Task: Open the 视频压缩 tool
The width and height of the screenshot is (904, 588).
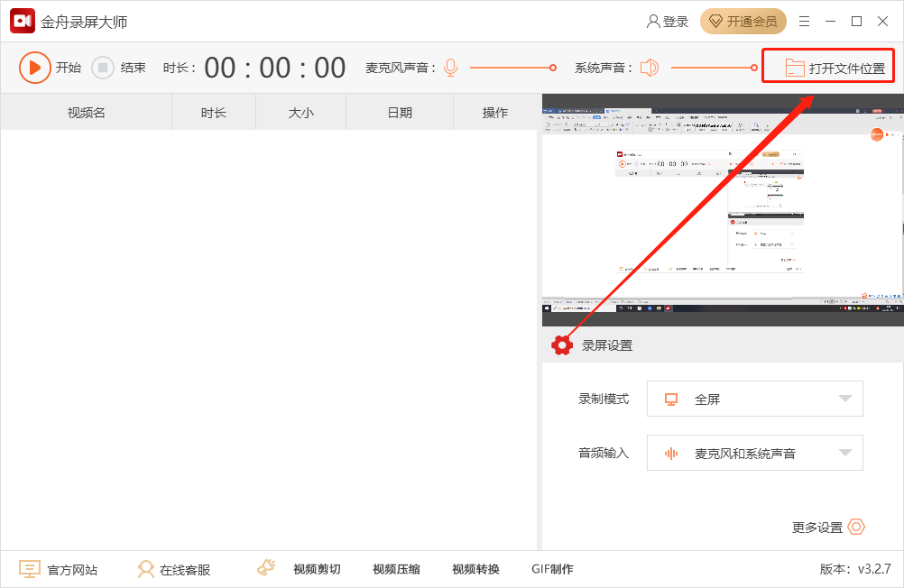Action: pos(396,570)
